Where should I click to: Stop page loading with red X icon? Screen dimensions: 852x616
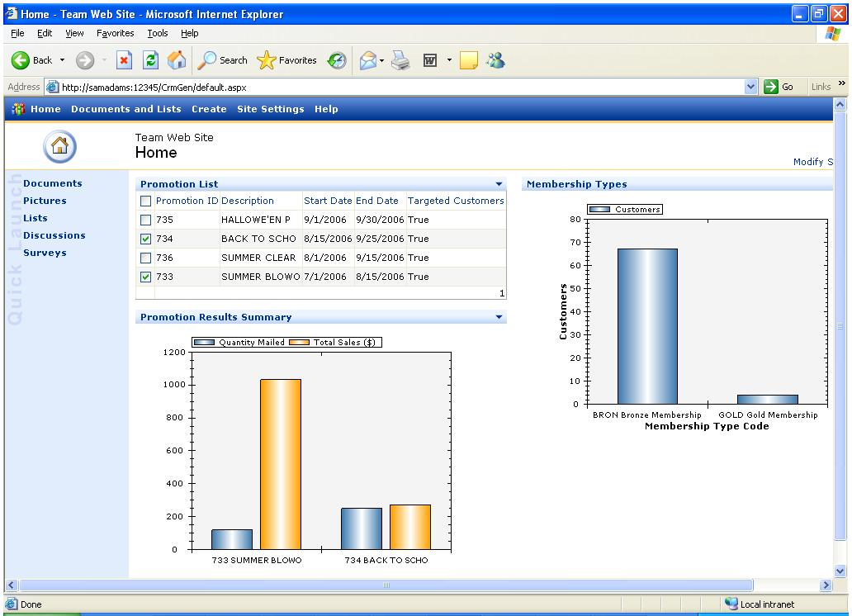point(125,60)
